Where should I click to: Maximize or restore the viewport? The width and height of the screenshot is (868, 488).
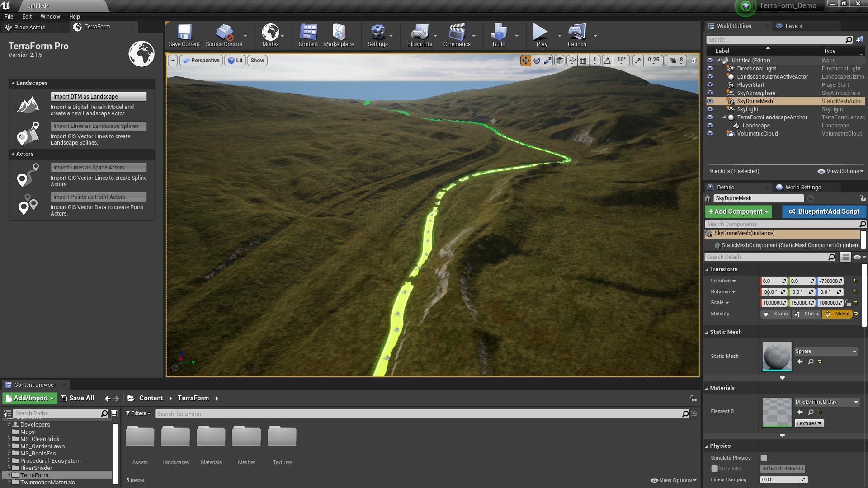click(693, 61)
